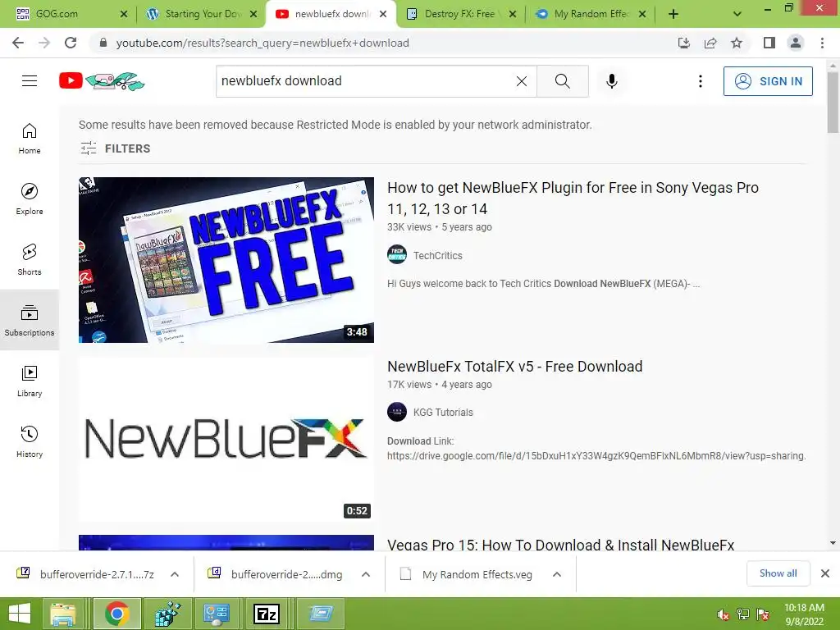Viewport: 840px width, 630px height.
Task: Open Library in sidebar
Action: (30, 381)
